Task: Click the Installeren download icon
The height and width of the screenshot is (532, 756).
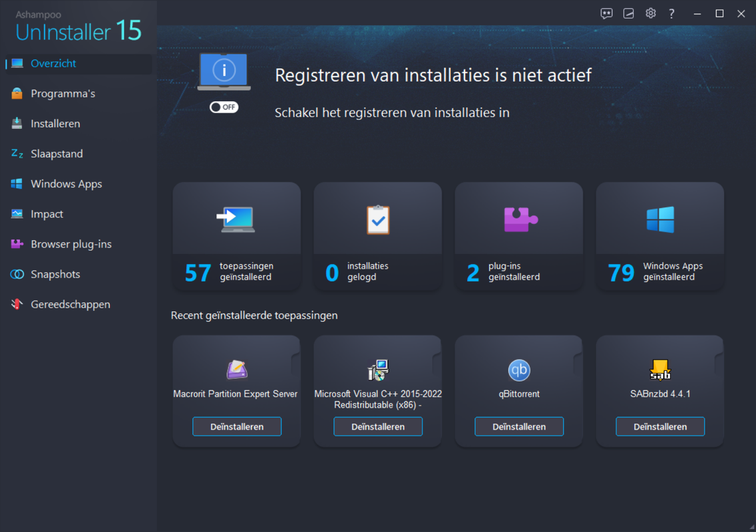Action: pos(17,124)
